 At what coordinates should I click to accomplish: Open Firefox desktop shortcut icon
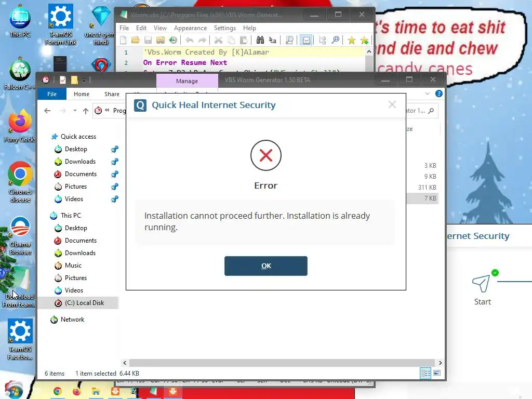(20, 126)
